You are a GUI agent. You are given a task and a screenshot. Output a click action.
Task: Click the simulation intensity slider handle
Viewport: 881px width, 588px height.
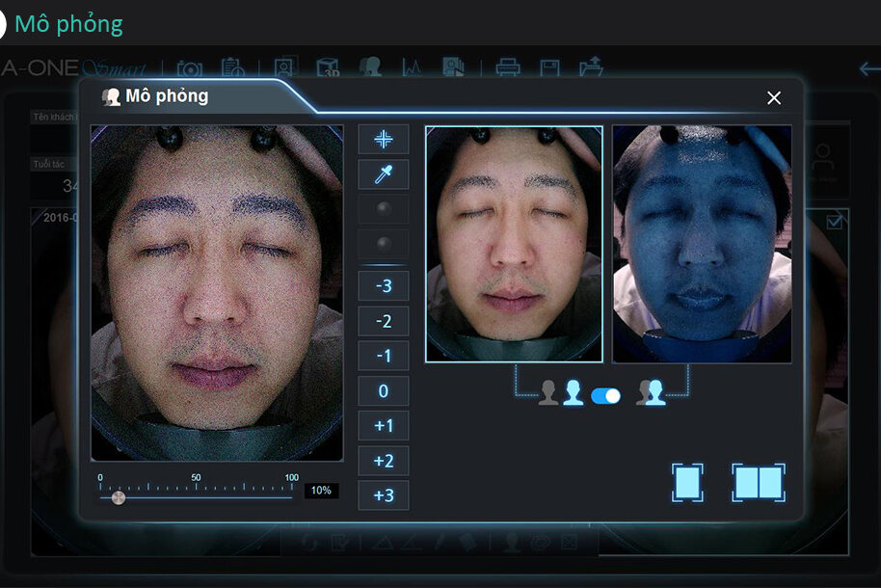[x=118, y=497]
